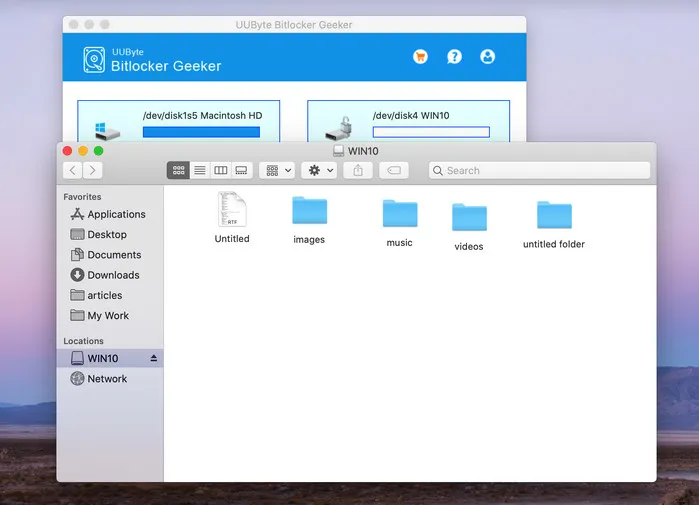Open the user account icon in Bitlocker Geeker
Screen dimensions: 699x505
pos(488,57)
